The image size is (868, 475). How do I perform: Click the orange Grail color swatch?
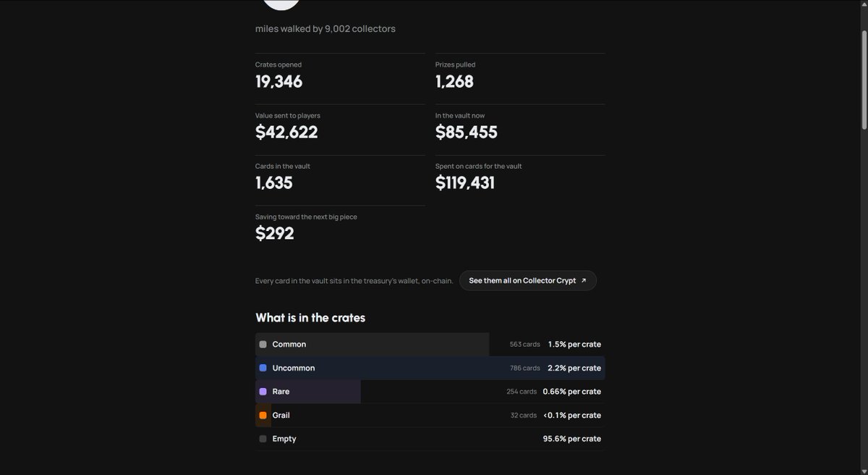(263, 415)
